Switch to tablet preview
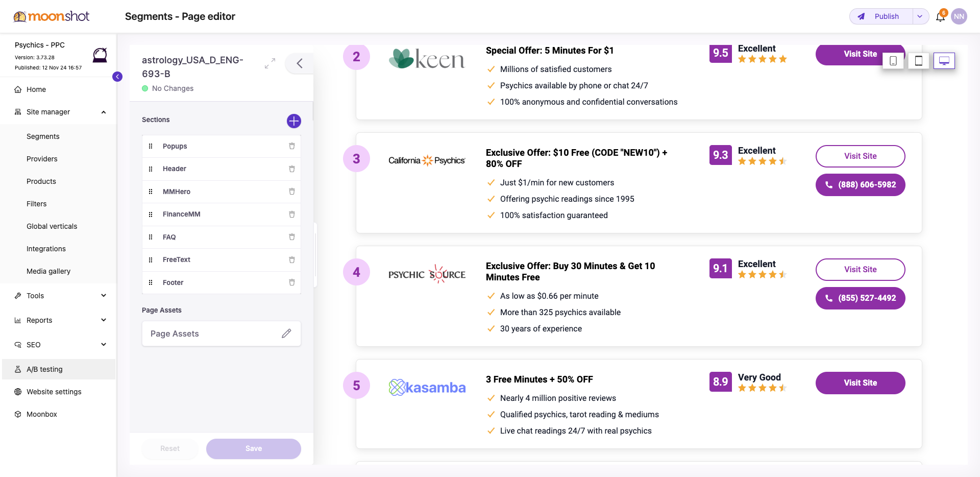Screen dimensions: 980x477 [x=919, y=61]
